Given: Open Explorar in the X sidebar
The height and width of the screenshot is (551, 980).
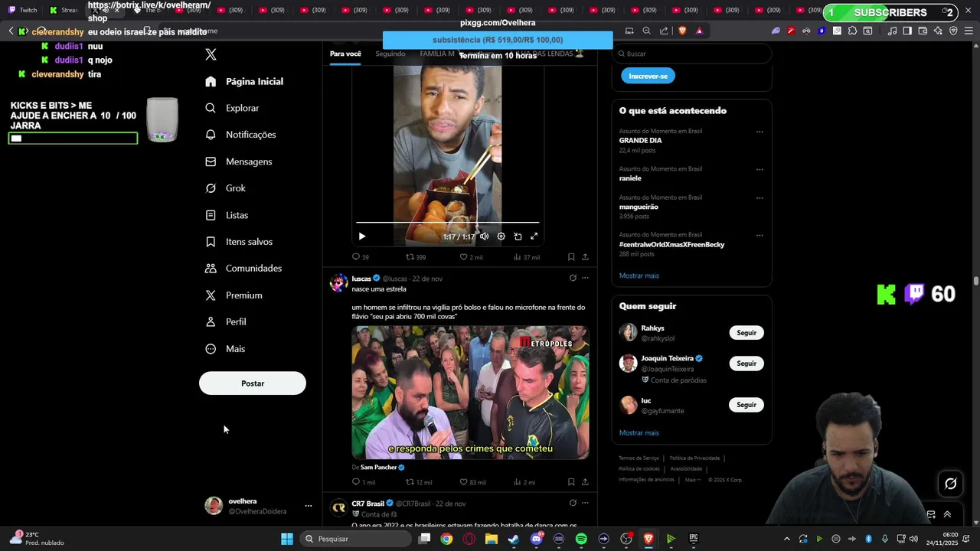Looking at the screenshot, I should (232, 108).
